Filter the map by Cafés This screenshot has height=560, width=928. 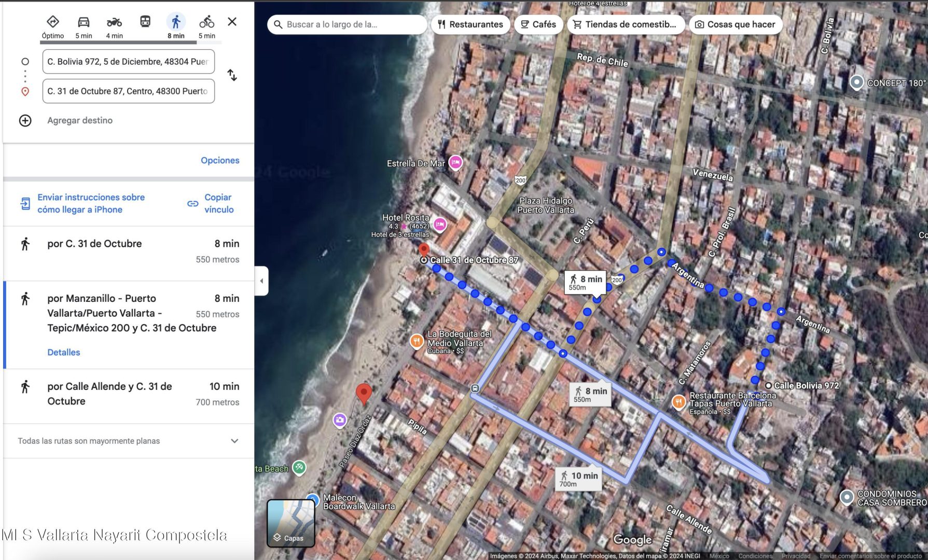click(x=538, y=24)
